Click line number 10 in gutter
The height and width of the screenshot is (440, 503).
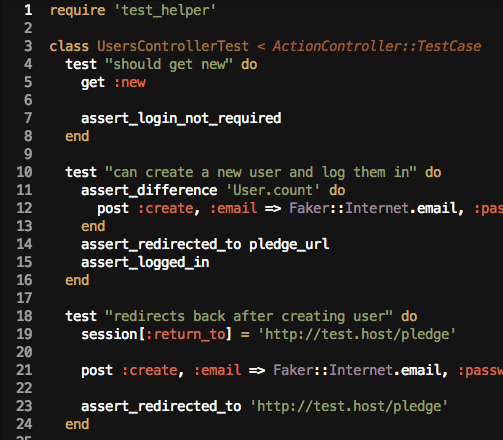(x=24, y=172)
